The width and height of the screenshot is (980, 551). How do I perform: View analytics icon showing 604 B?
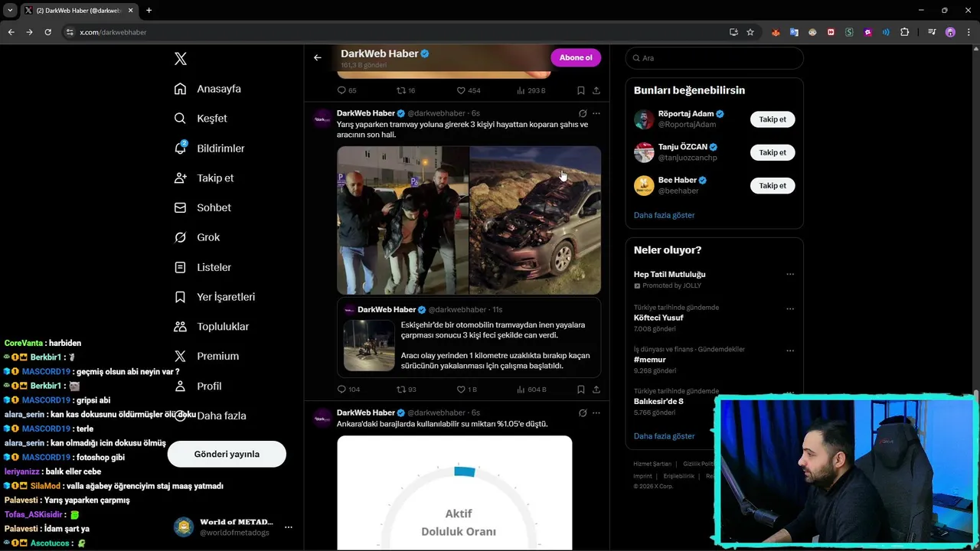[531, 390]
